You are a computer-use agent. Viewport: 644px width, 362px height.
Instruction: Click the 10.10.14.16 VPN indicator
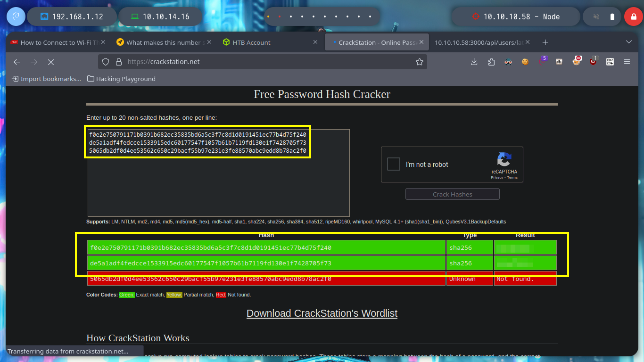160,16
